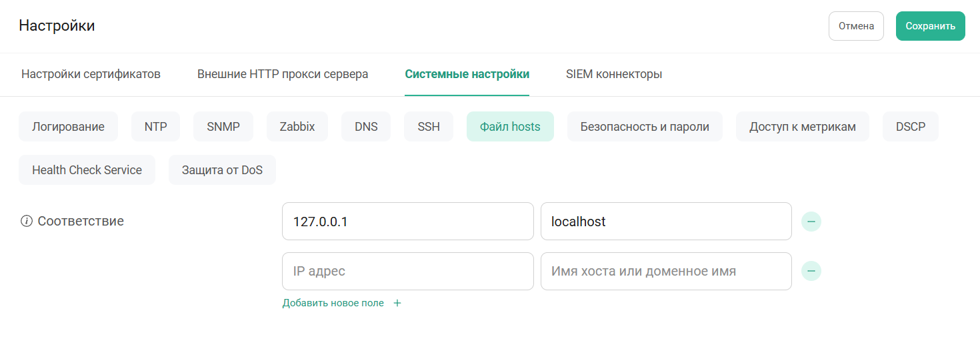Click the empty IP адрес input field
The image size is (980, 341).
[x=407, y=272]
